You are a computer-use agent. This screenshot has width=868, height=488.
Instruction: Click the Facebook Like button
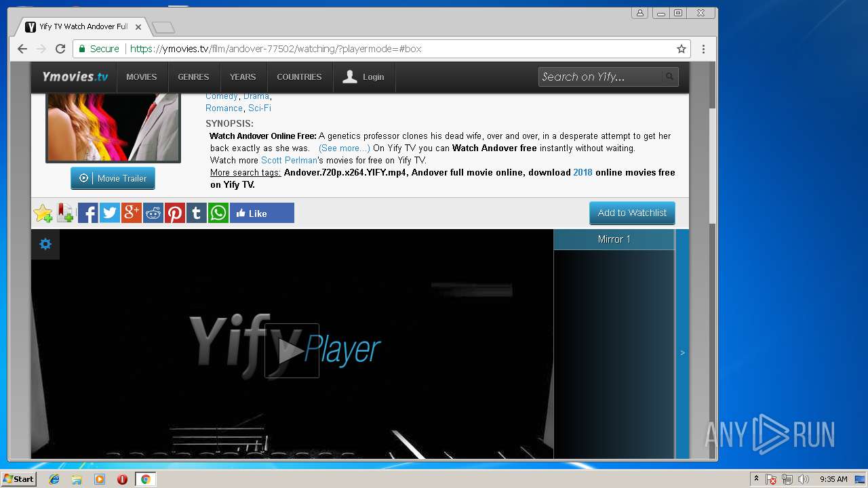click(x=262, y=213)
